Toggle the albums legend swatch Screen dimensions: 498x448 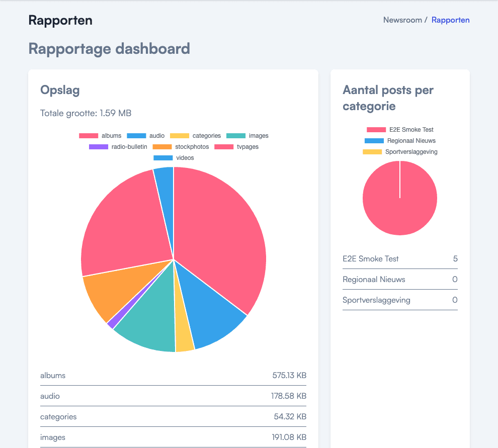89,136
